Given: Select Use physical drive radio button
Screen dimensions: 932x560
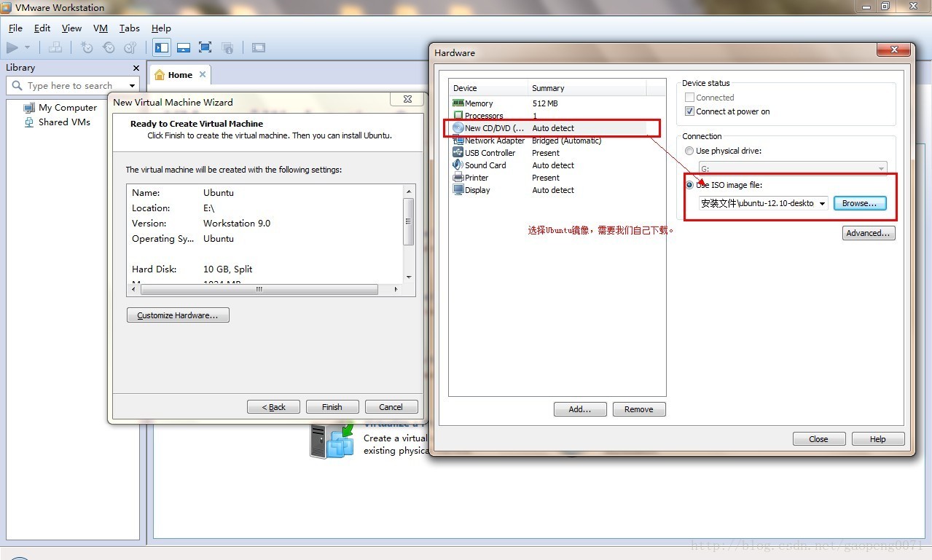Looking at the screenshot, I should click(x=689, y=151).
